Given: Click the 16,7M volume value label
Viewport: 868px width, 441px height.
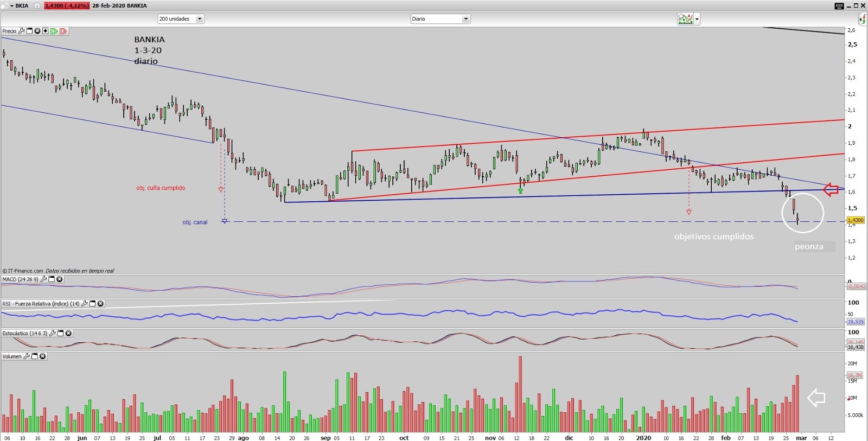Looking at the screenshot, I should [854, 375].
